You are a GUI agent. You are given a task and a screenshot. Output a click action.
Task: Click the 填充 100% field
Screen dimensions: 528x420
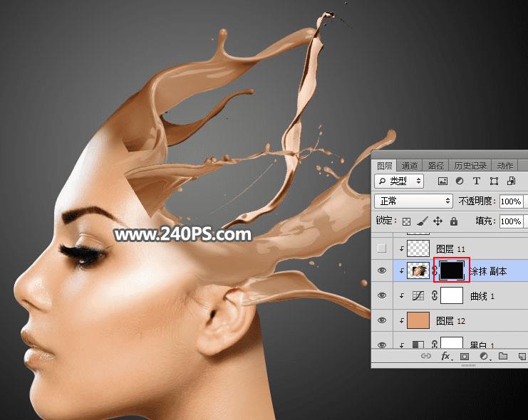tap(512, 221)
